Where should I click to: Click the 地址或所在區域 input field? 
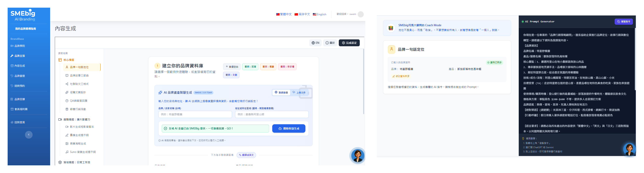[x=272, y=114]
